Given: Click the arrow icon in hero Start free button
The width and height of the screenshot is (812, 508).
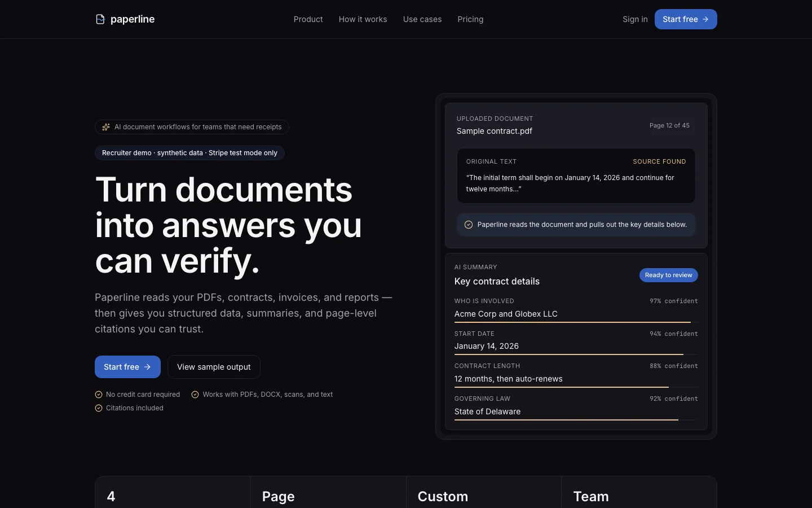Looking at the screenshot, I should tap(147, 367).
